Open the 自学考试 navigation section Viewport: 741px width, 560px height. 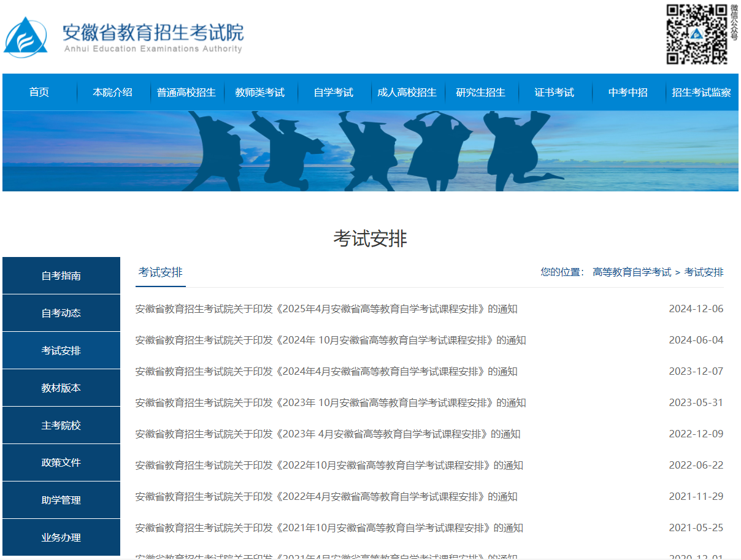(x=333, y=92)
